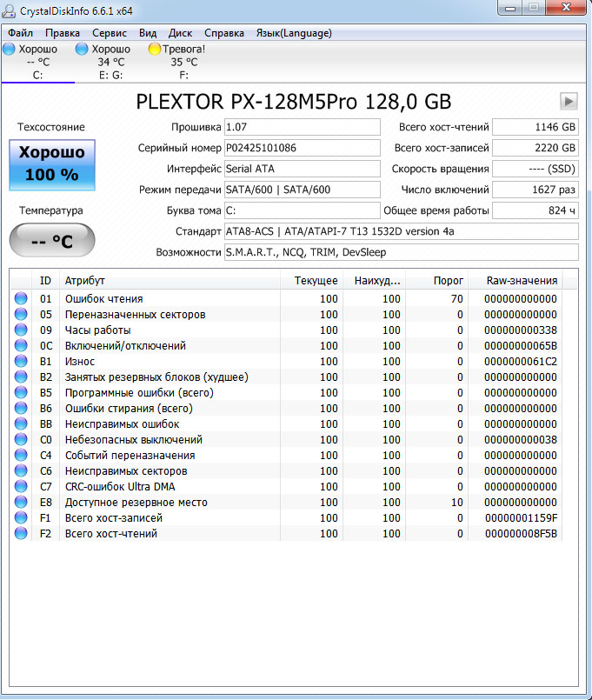Click total host writes value 2220 GB
592x700 pixels.
click(x=535, y=148)
